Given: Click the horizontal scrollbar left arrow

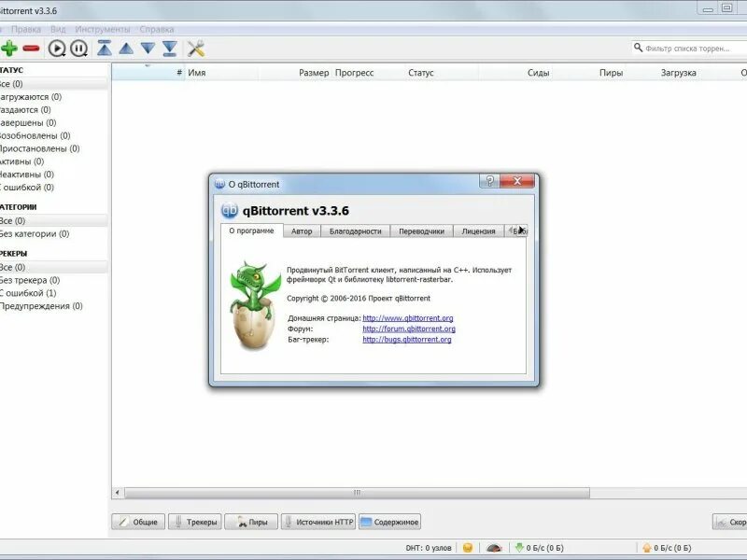Looking at the screenshot, I should [x=118, y=493].
